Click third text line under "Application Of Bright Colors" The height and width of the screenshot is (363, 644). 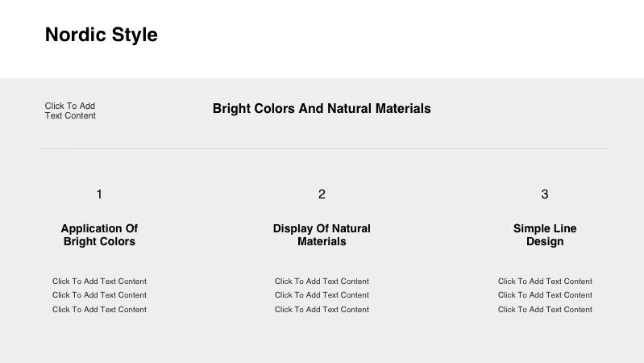[x=99, y=310]
